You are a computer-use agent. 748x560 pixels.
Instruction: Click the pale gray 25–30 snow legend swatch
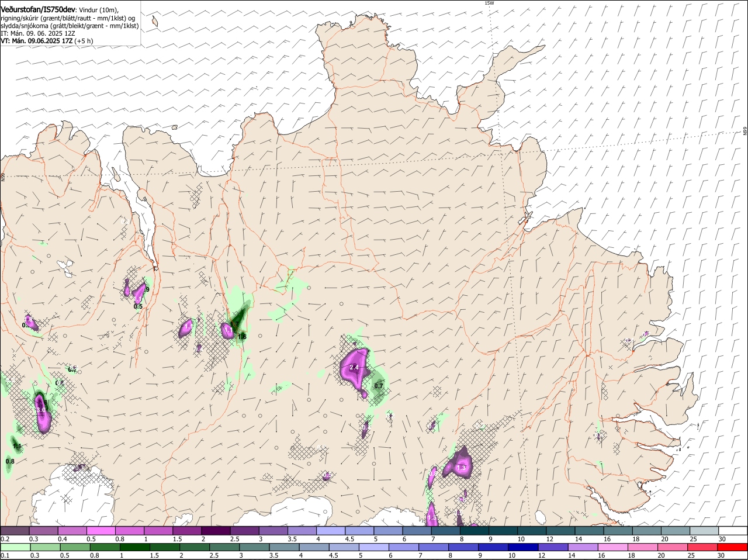(x=704, y=531)
